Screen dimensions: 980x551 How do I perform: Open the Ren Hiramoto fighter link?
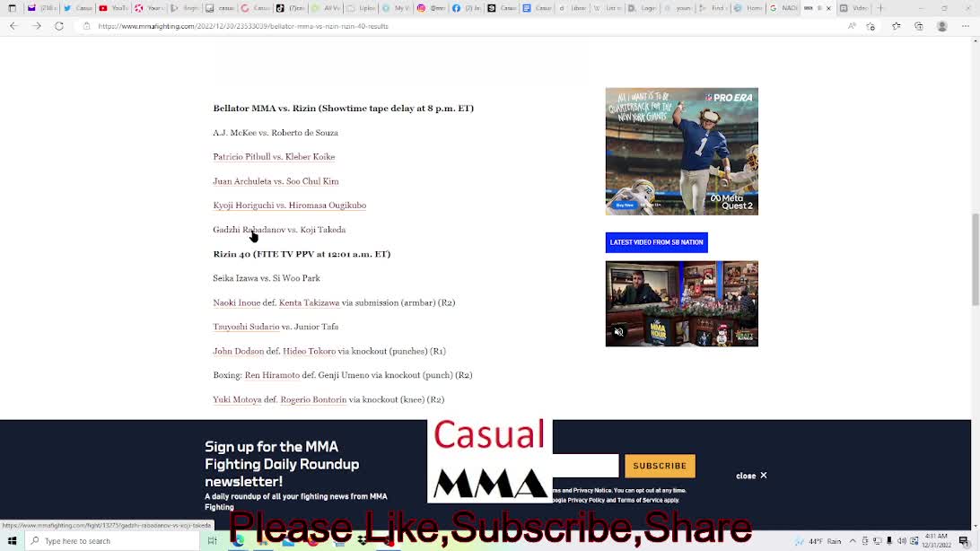pyautogui.click(x=272, y=375)
